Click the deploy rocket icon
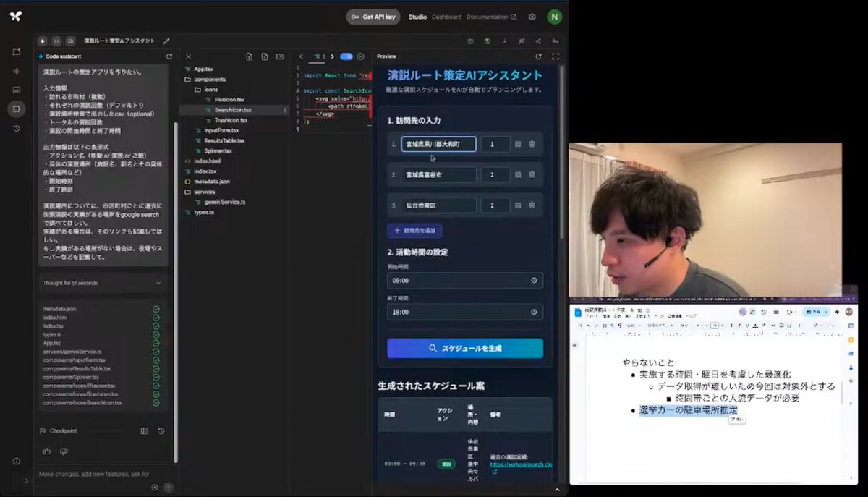The width and height of the screenshot is (868, 497). point(521,41)
